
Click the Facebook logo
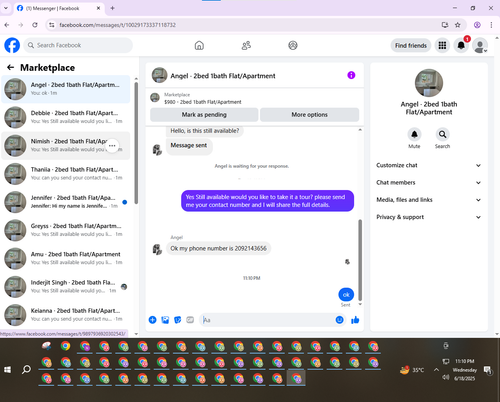click(x=12, y=45)
